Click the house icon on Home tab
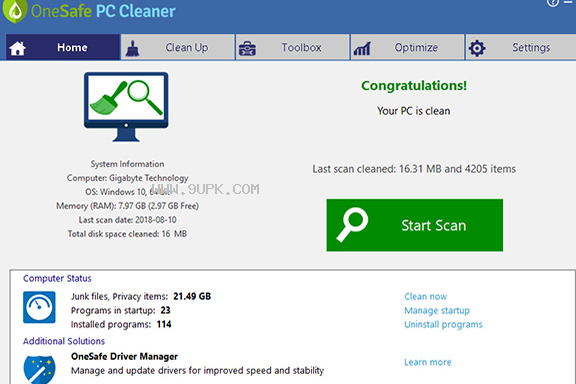Screen dimensions: 576x384 point(17,48)
